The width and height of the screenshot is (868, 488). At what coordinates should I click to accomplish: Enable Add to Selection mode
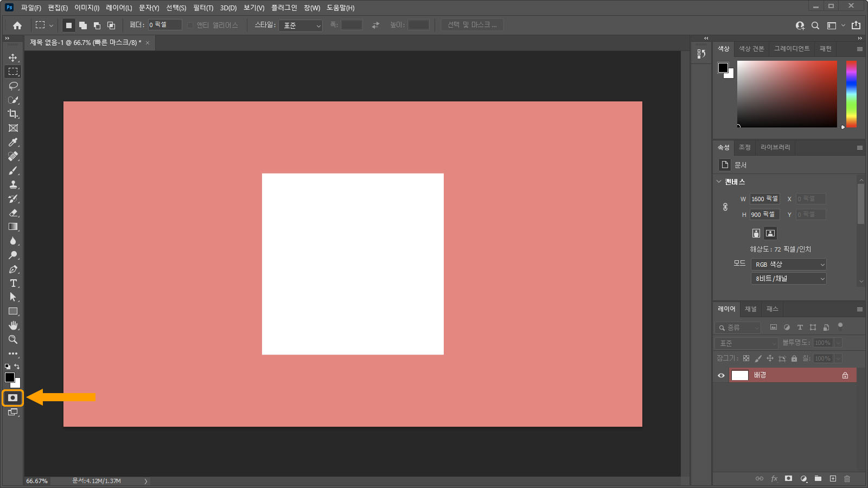coord(83,25)
